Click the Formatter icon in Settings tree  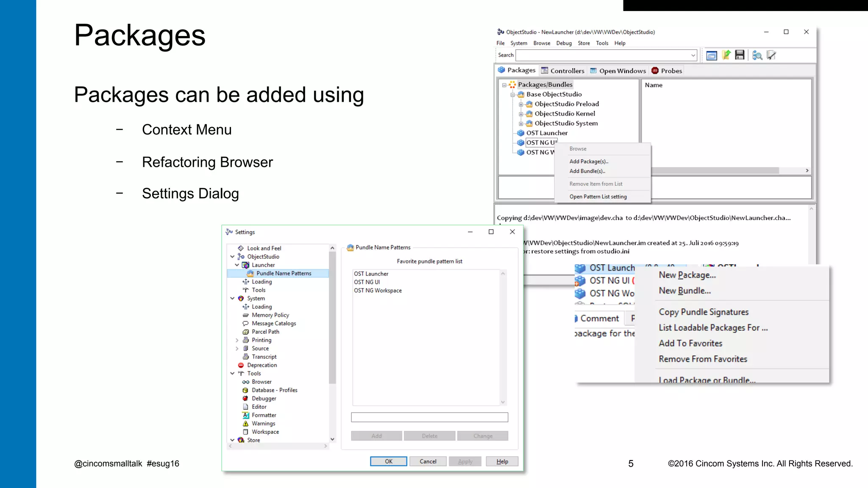coord(245,415)
